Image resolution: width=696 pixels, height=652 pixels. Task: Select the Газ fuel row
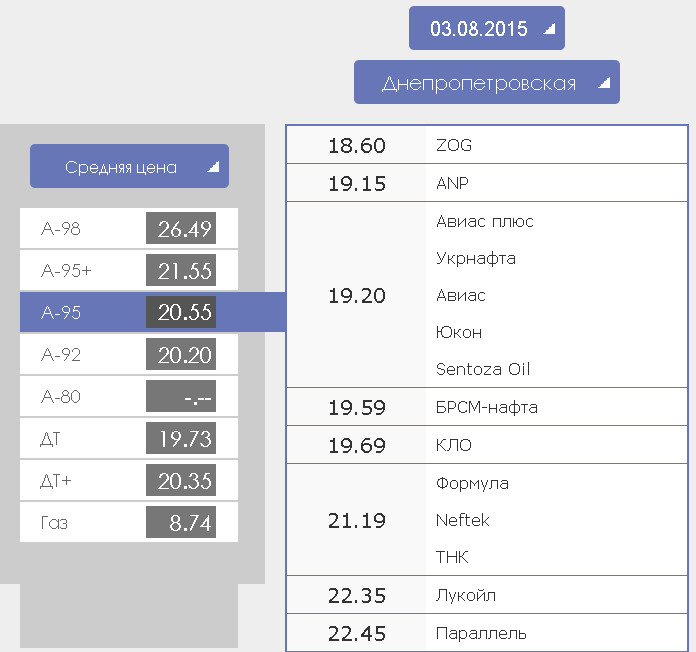pos(129,522)
